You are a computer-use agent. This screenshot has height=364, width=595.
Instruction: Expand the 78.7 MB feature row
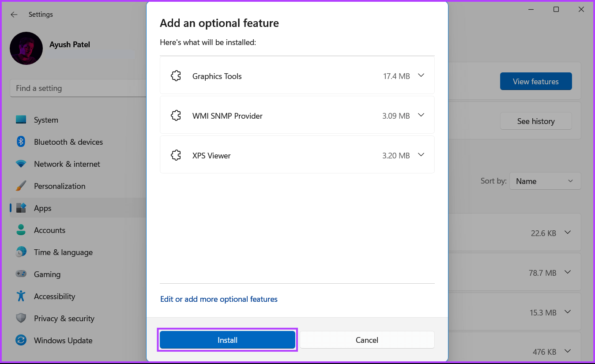coord(568,272)
